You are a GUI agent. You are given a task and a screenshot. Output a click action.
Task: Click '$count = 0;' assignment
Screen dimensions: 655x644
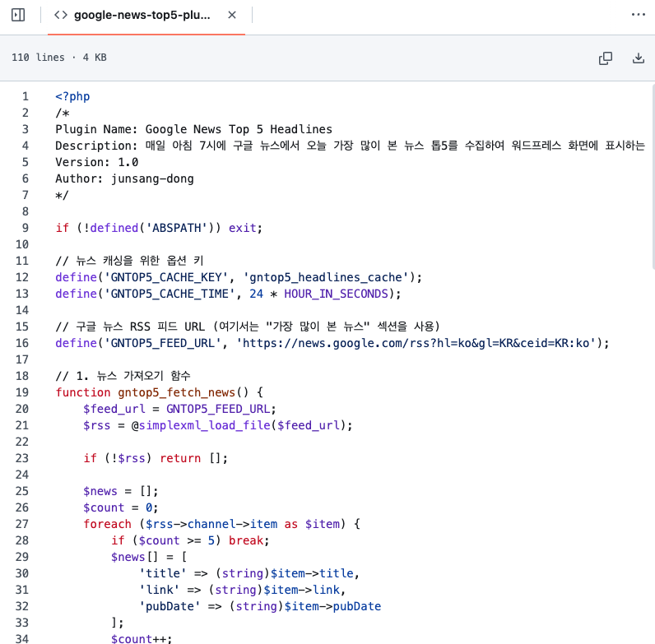[121, 507]
